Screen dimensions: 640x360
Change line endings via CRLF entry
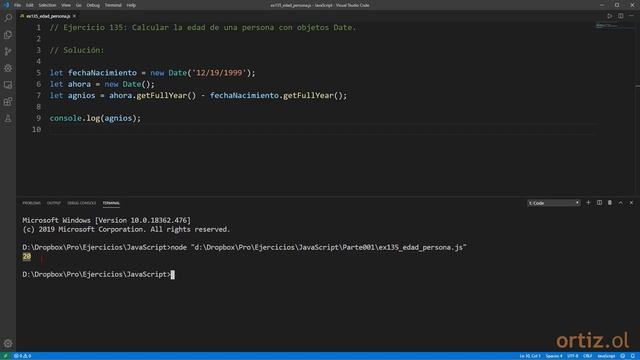[587, 356]
